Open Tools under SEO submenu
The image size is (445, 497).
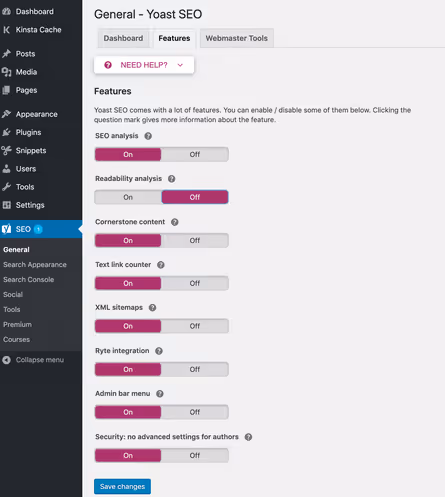[x=12, y=310]
